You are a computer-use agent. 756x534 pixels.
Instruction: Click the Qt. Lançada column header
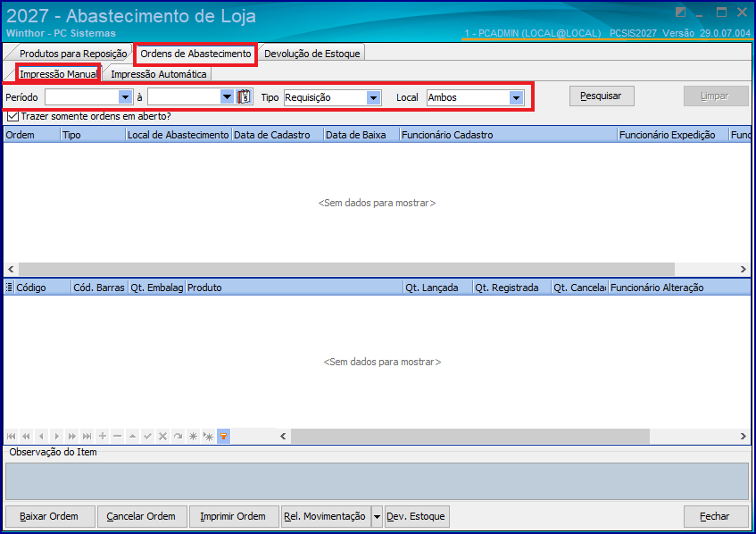pos(437,288)
